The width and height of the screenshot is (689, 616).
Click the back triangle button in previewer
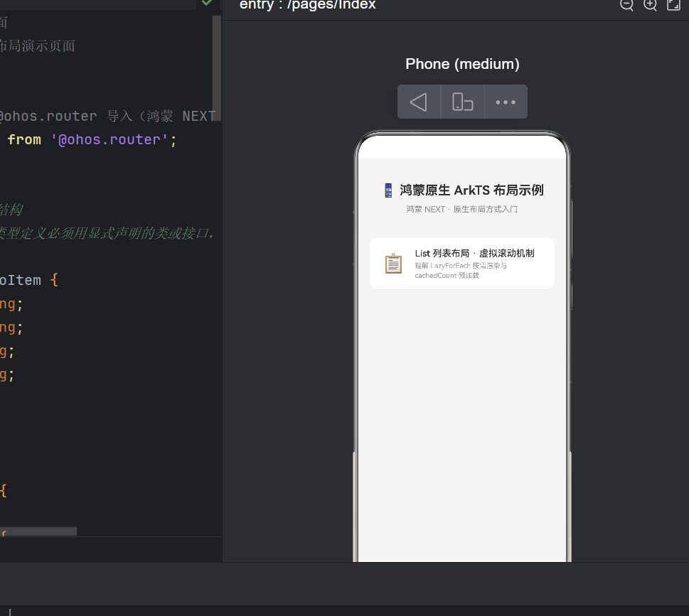(x=419, y=102)
